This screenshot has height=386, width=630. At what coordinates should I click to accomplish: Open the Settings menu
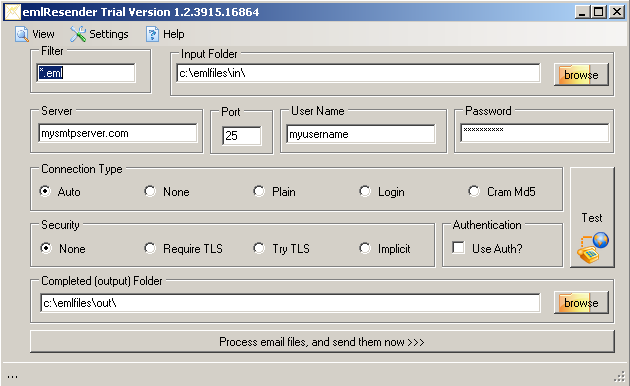tap(99, 34)
